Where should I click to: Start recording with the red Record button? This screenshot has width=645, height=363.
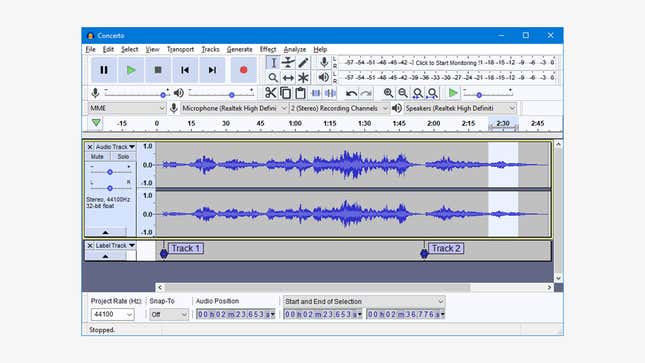(x=244, y=70)
